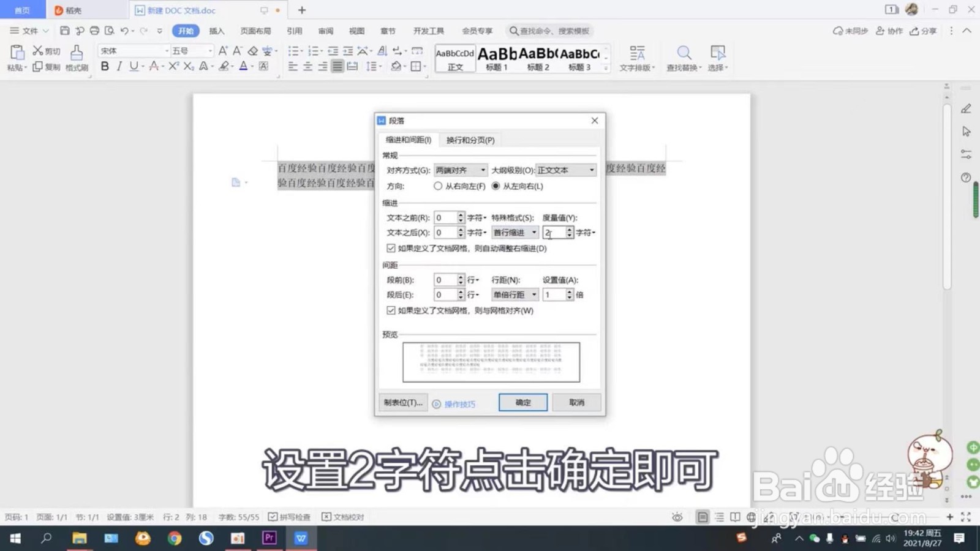This screenshot has width=980, height=551.
Task: Center align text
Action: click(307, 66)
